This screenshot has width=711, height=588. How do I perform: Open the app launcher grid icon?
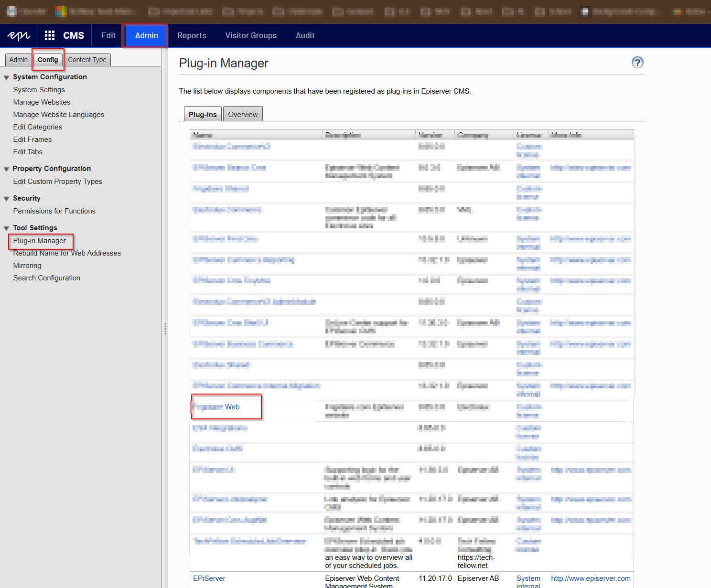pyautogui.click(x=49, y=35)
